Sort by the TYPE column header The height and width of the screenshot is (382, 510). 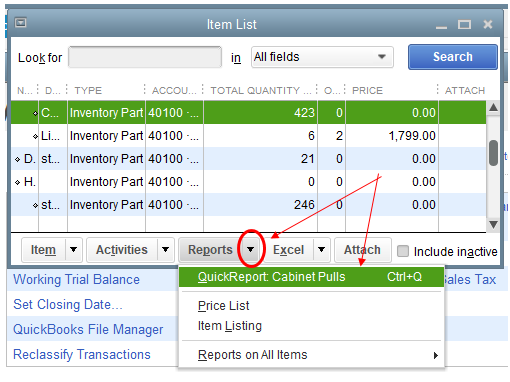88,90
